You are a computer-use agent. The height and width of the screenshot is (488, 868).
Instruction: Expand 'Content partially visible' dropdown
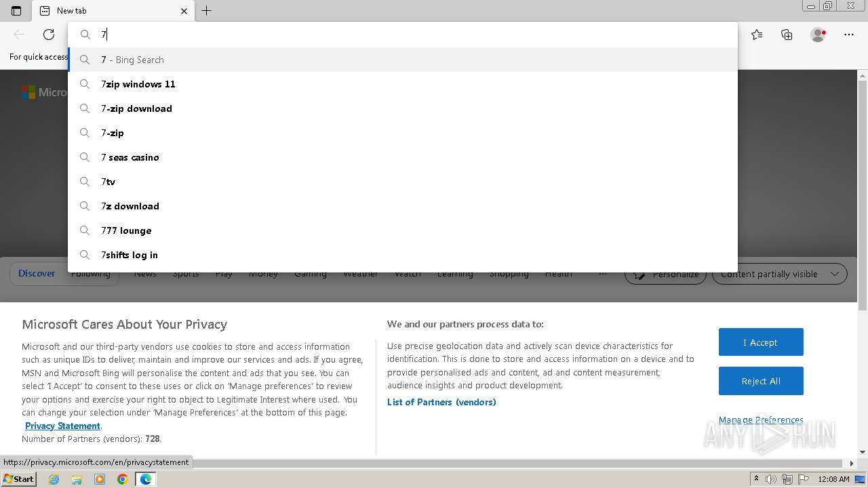click(x=780, y=274)
